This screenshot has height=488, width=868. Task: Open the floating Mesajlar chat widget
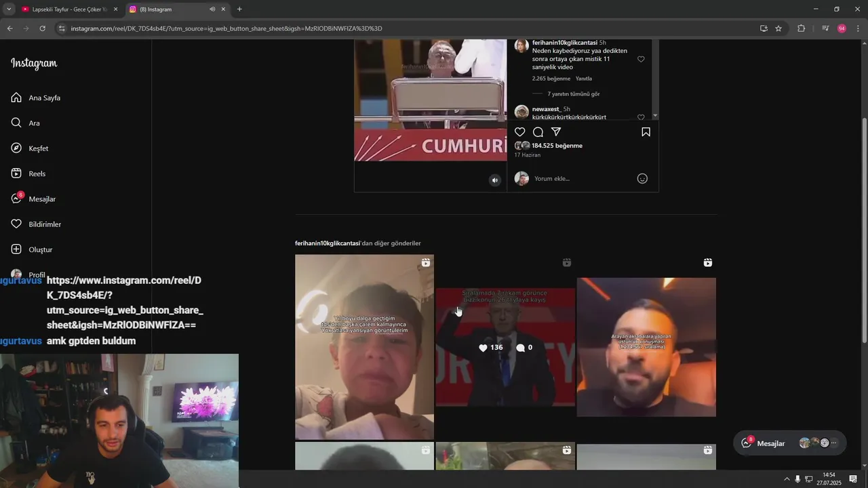pyautogui.click(x=789, y=443)
